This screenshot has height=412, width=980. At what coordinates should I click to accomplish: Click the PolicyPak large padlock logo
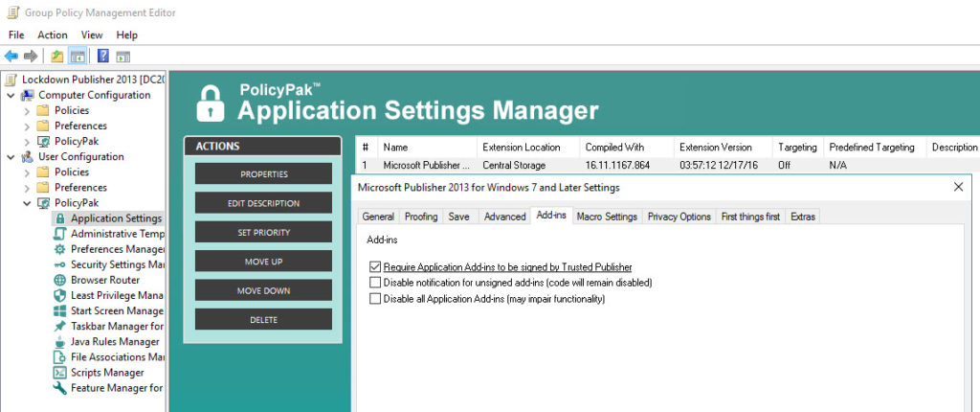tap(210, 103)
